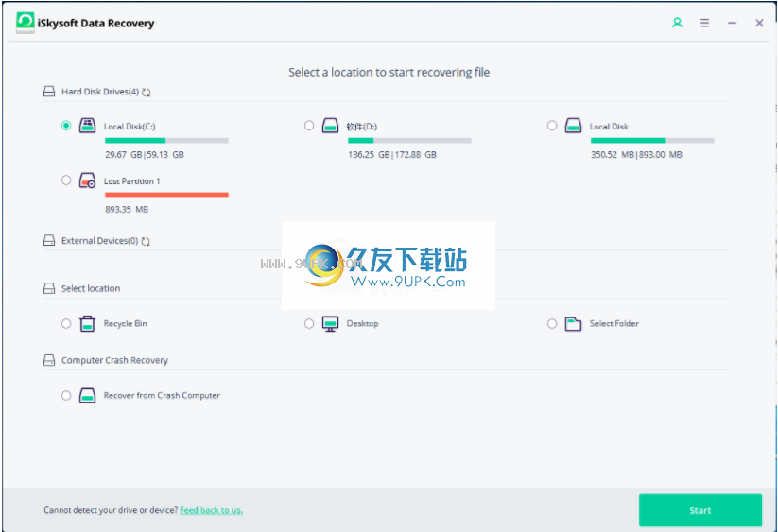The width and height of the screenshot is (778, 532).
Task: Choose Recover from Crash Computer radio button
Action: pos(66,395)
